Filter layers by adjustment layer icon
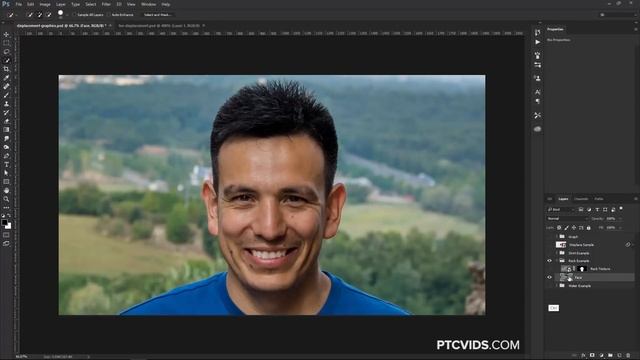Screen dimensions: 640x360 coord(589,209)
